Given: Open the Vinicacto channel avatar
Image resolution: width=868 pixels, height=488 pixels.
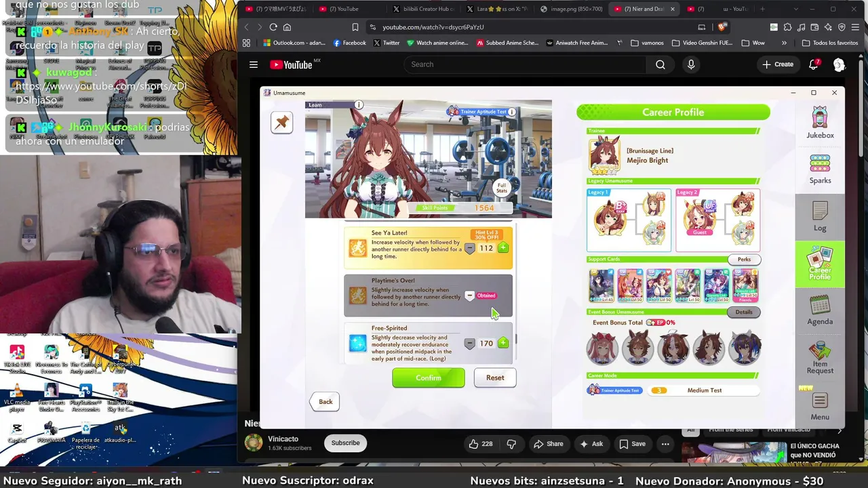Looking at the screenshot, I should tap(254, 443).
